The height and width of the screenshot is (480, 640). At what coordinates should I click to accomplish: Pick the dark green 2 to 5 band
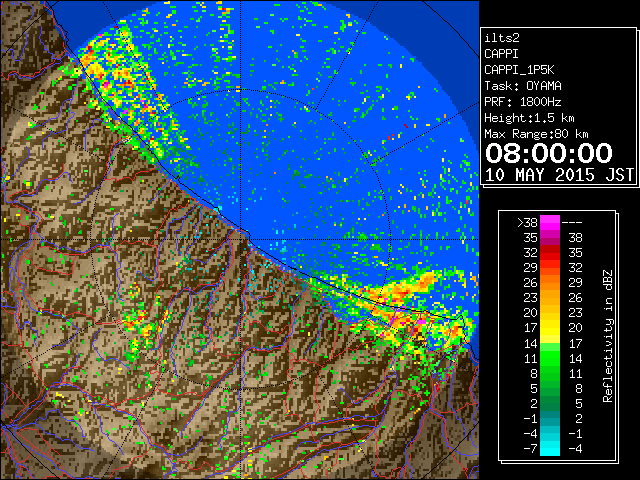click(x=550, y=403)
